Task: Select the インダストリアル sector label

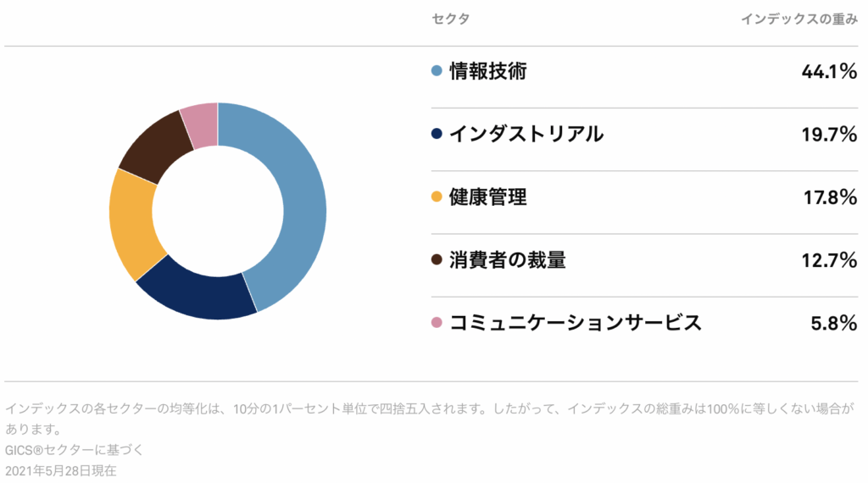Action: (x=526, y=134)
